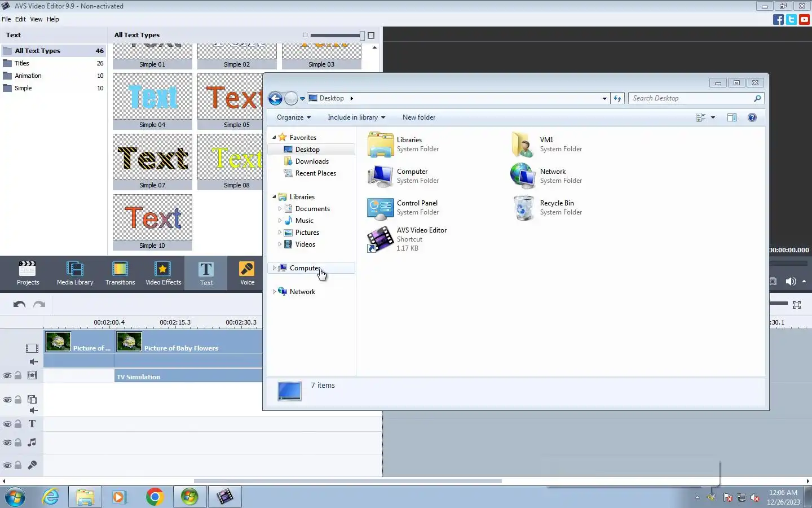Select the Animation text category

point(54,76)
